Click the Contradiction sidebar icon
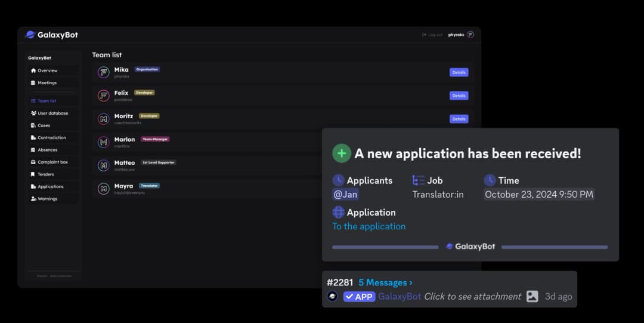Viewport: 644px width, 323px height. (x=33, y=137)
